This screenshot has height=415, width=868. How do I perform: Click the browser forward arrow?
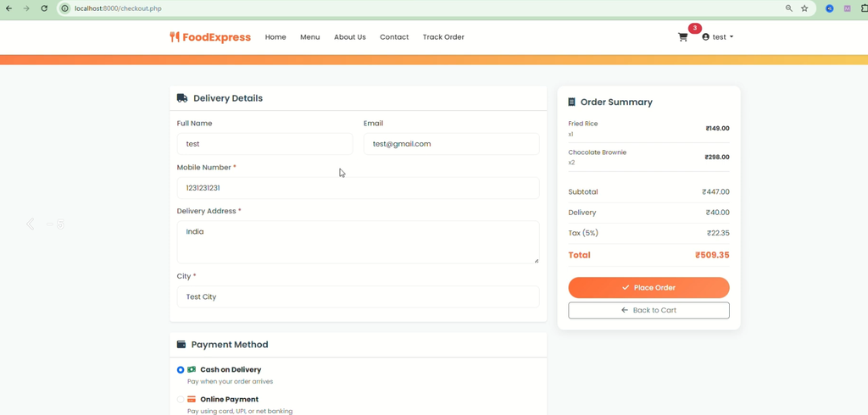tap(26, 8)
